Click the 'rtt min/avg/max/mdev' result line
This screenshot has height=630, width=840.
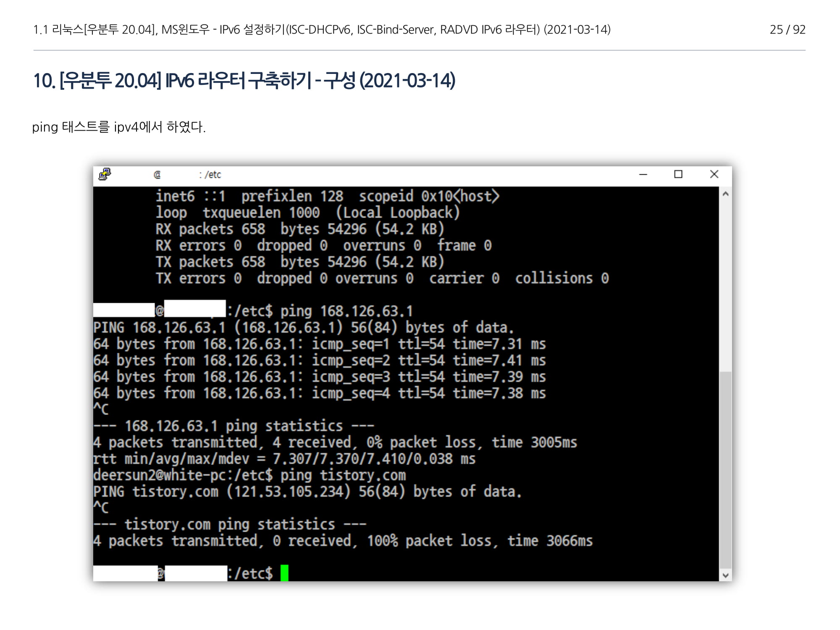(284, 459)
